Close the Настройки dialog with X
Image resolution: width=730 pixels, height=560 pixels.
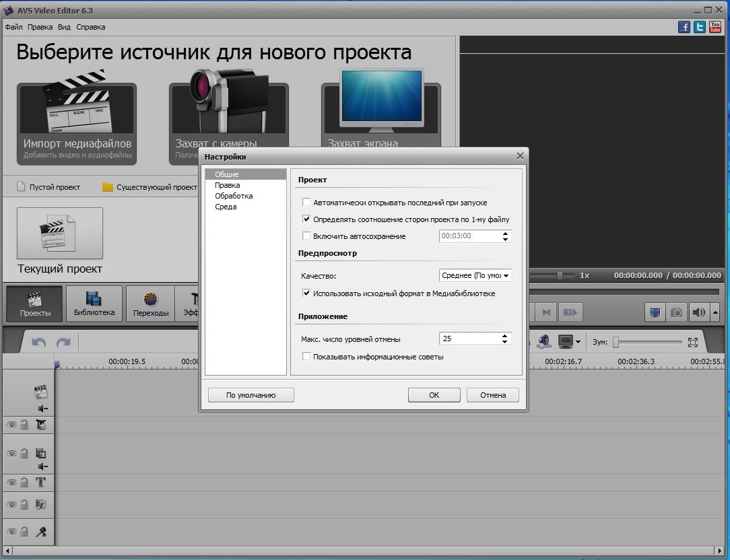tap(520, 156)
